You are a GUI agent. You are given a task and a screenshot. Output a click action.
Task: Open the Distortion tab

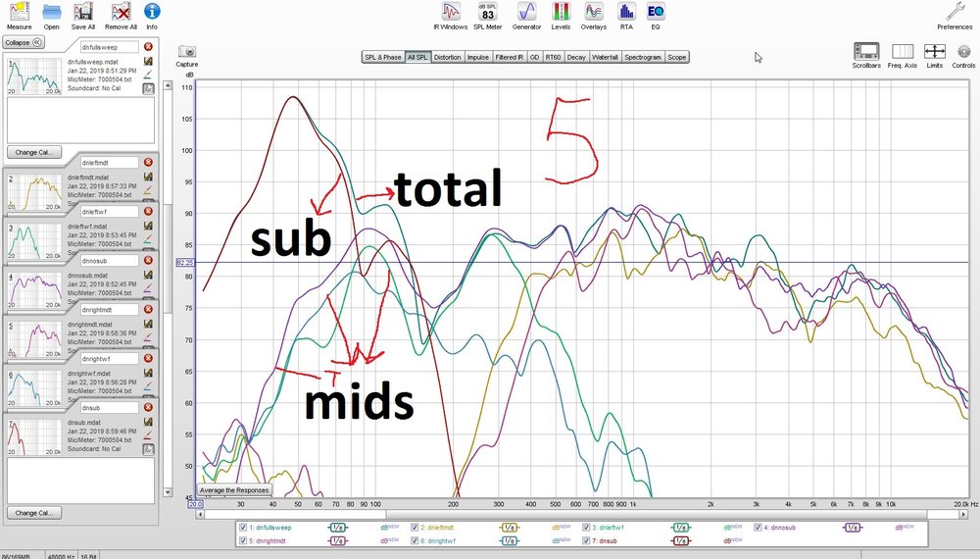(448, 57)
